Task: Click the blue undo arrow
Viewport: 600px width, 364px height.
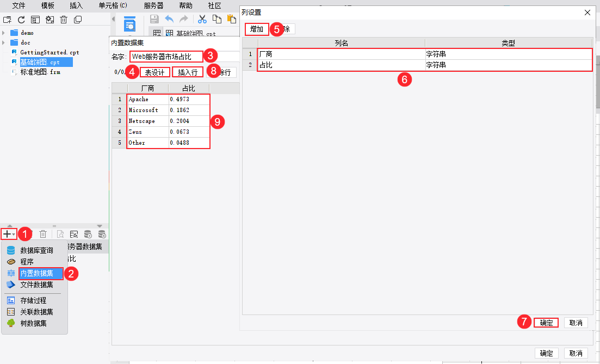Action: pyautogui.click(x=169, y=18)
